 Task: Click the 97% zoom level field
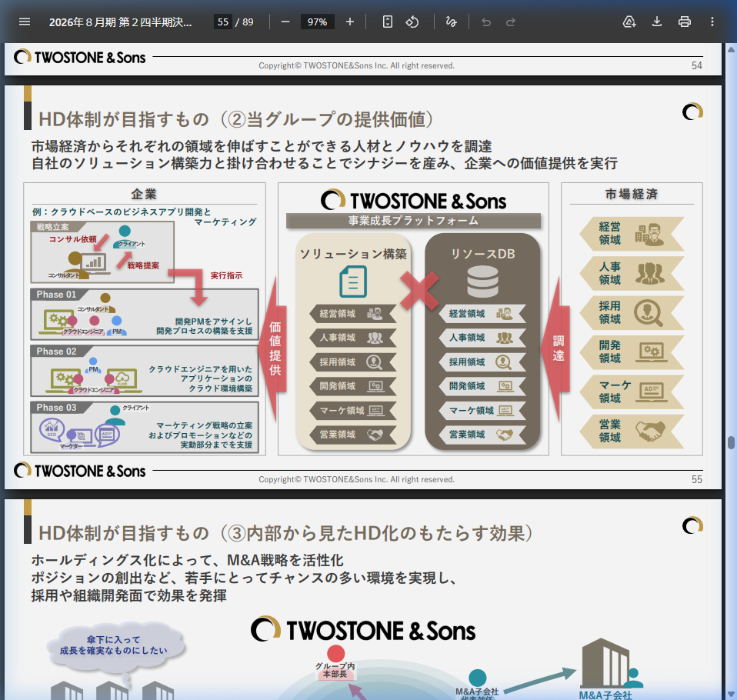[317, 22]
